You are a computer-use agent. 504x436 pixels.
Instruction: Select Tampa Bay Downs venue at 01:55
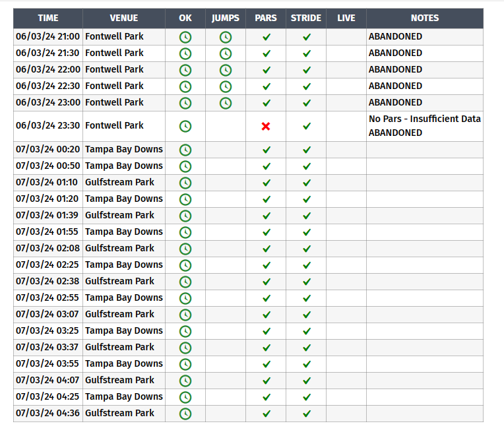pos(124,232)
